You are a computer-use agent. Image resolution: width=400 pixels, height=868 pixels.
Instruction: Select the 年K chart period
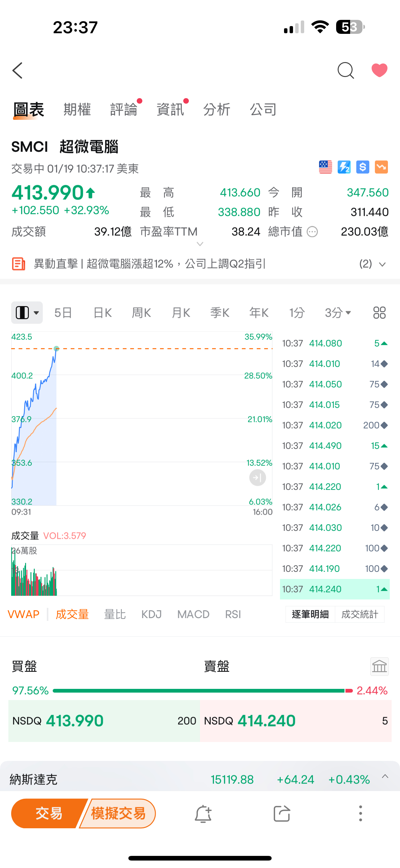(259, 313)
